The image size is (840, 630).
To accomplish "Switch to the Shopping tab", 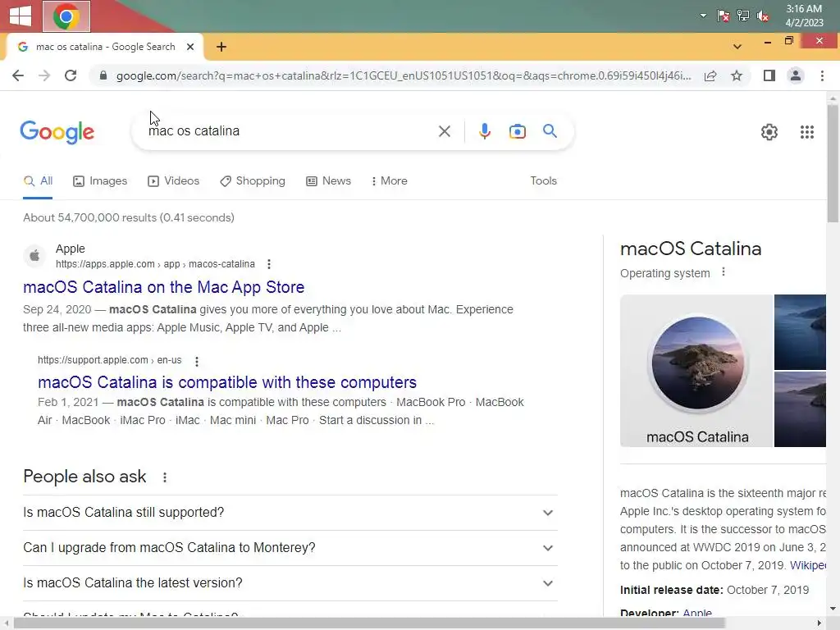I will tap(253, 181).
